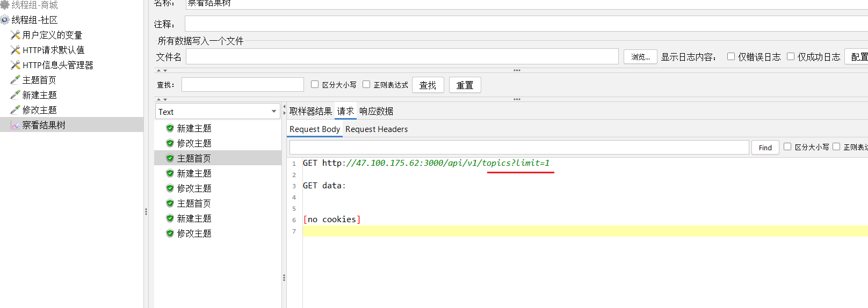Switch to the 取样器结果 tab
The width and height of the screenshot is (868, 308).
pos(310,111)
